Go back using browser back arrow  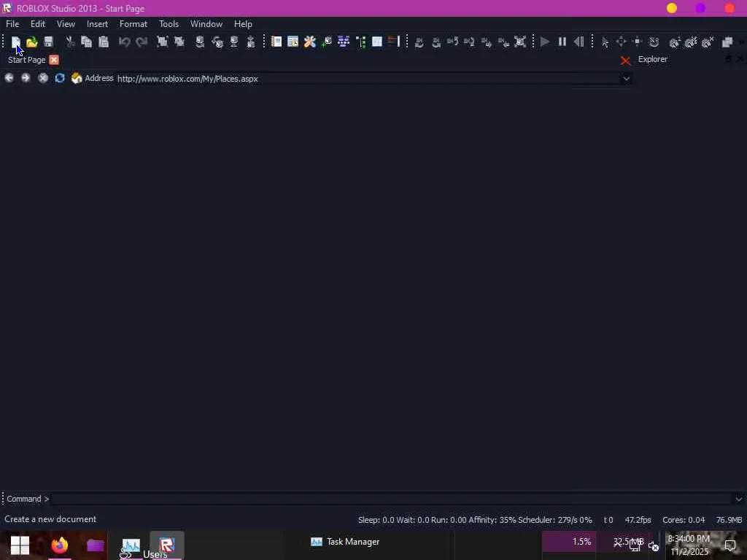tap(9, 78)
